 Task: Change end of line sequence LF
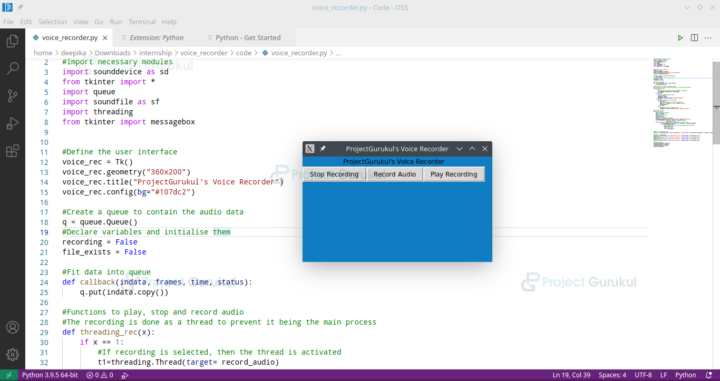pos(664,375)
